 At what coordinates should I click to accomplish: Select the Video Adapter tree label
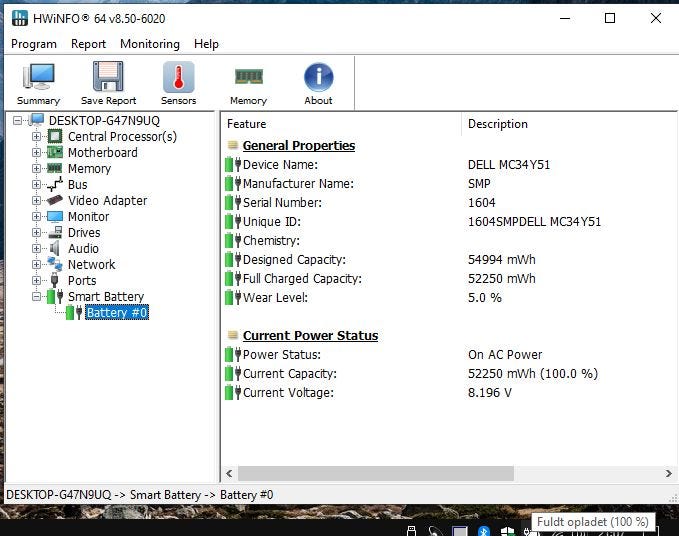point(107,200)
